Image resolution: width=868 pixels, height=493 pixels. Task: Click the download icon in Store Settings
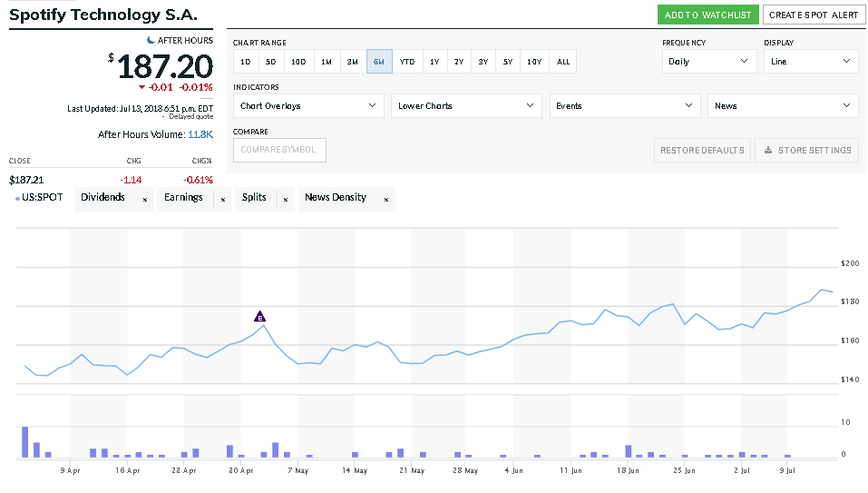pyautogui.click(x=768, y=150)
